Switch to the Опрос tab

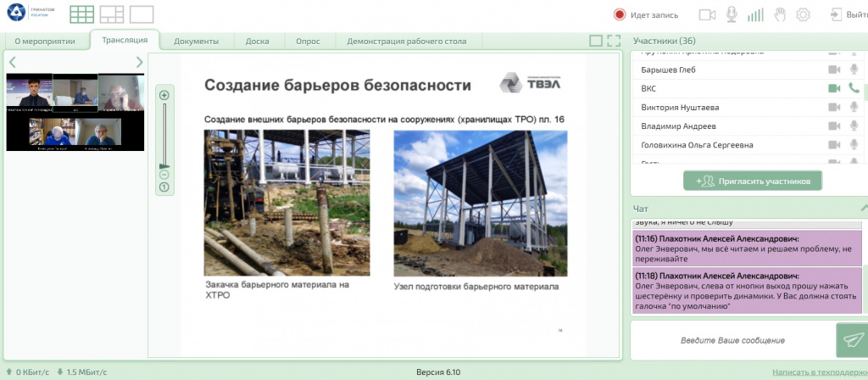point(307,41)
